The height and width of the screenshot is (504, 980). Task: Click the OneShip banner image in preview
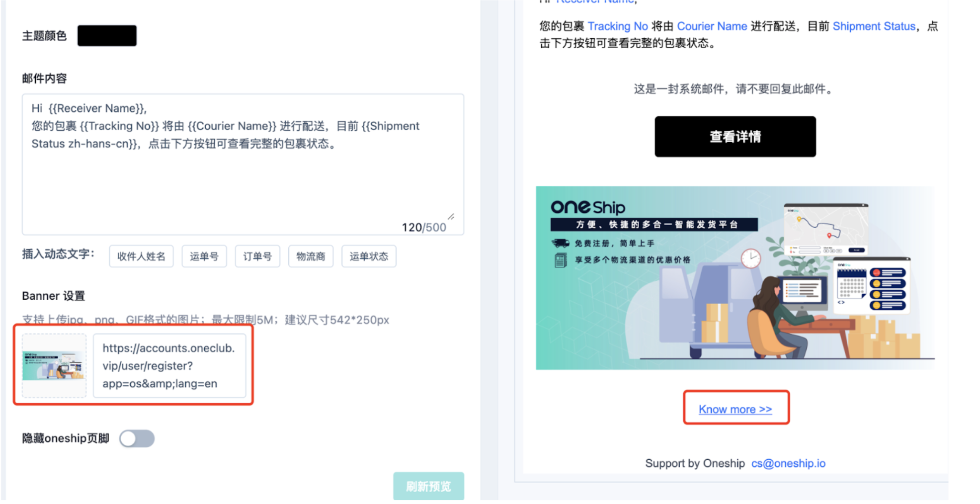pos(735,278)
